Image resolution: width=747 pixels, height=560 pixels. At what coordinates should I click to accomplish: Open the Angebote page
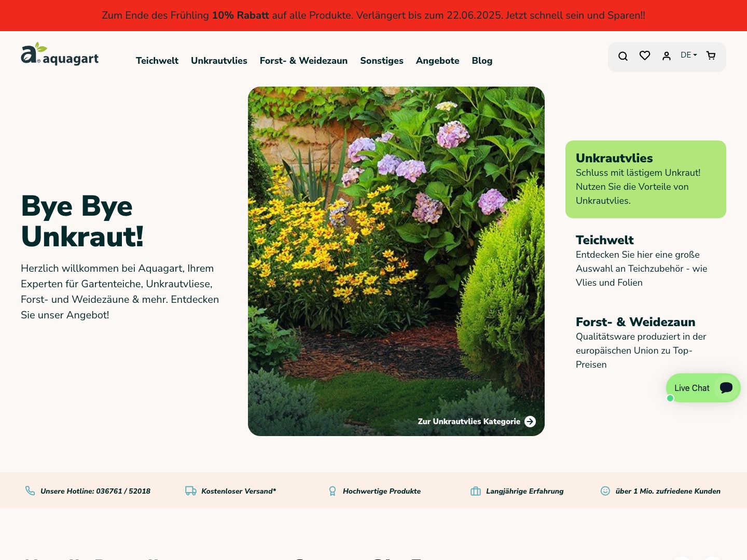pos(437,61)
